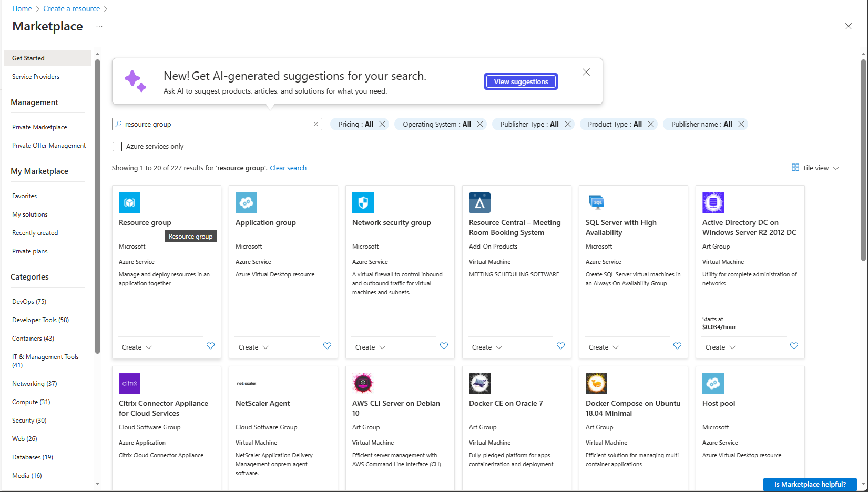
Task: Open the Operating System filter dropdown
Action: tap(438, 124)
